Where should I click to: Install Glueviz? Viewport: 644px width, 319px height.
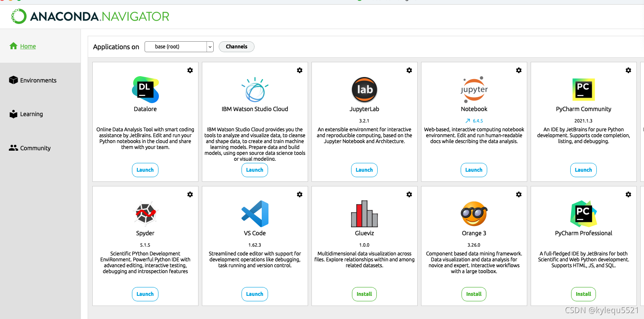tap(364, 294)
